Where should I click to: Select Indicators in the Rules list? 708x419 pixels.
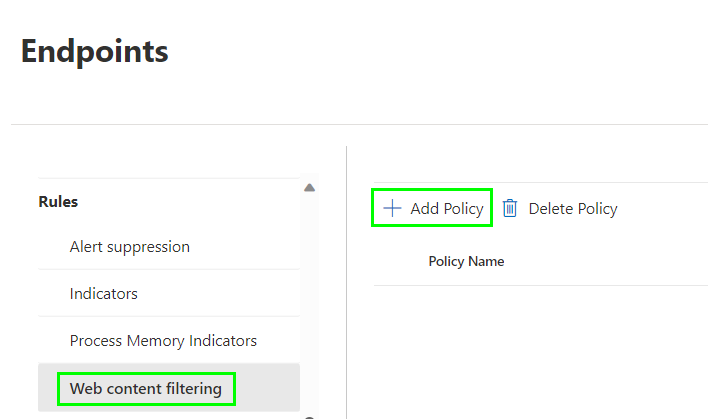coord(104,293)
